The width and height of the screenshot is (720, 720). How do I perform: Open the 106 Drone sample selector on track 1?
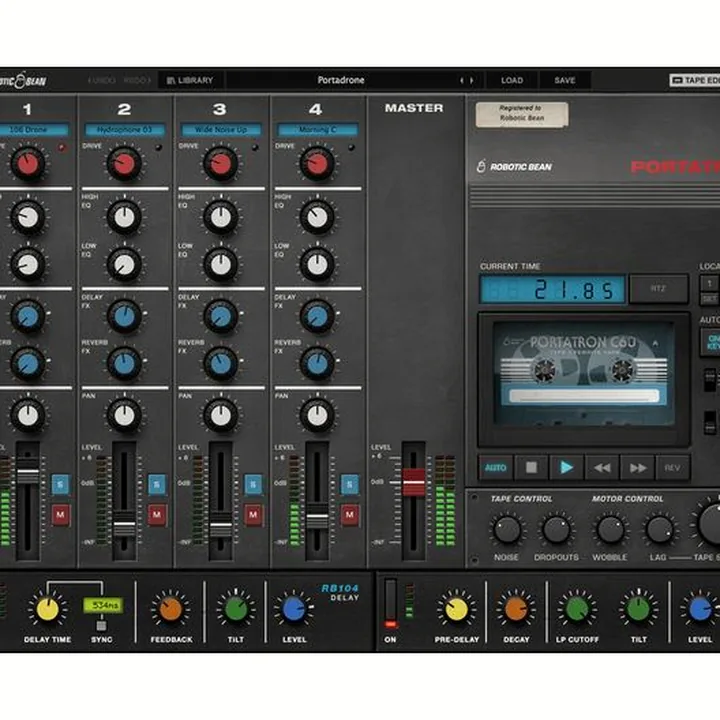pyautogui.click(x=32, y=130)
